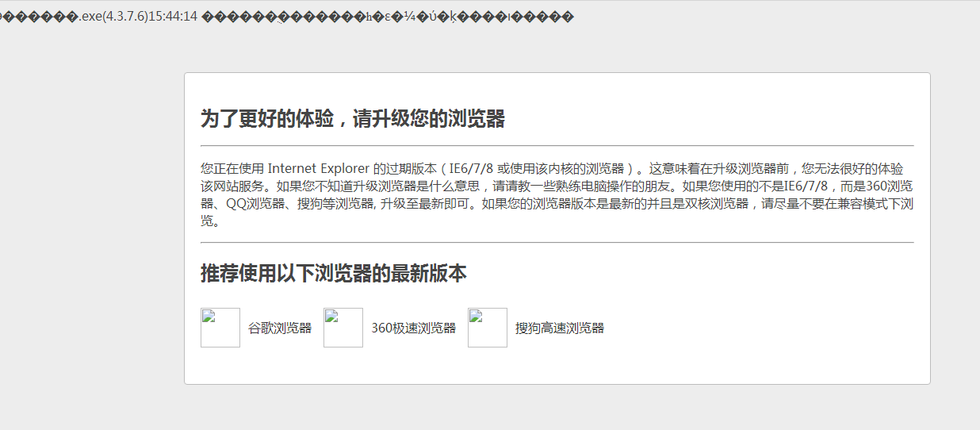Open the 360极速浏览器 text link

click(413, 328)
